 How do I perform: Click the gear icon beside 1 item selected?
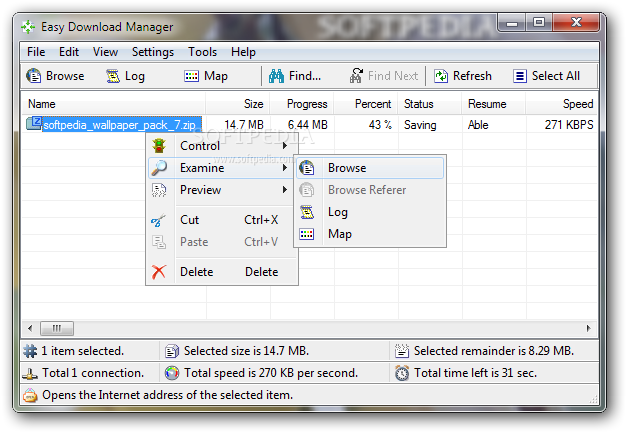coord(30,351)
